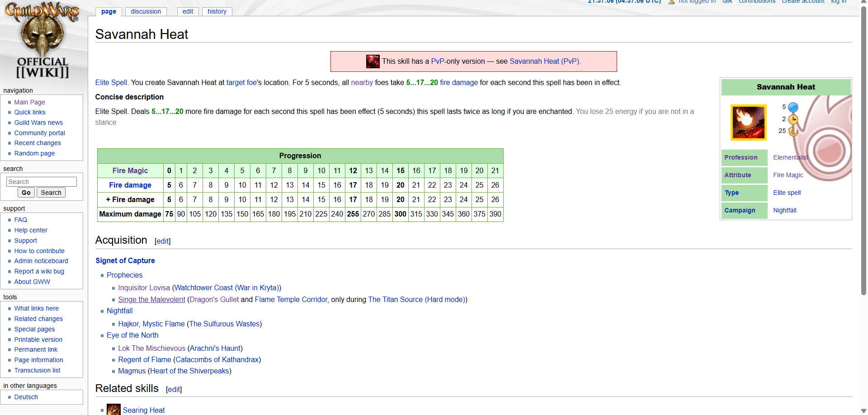Image resolution: width=868 pixels, height=415 pixels.
Task: Open Signet of Capture
Action: pos(125,261)
